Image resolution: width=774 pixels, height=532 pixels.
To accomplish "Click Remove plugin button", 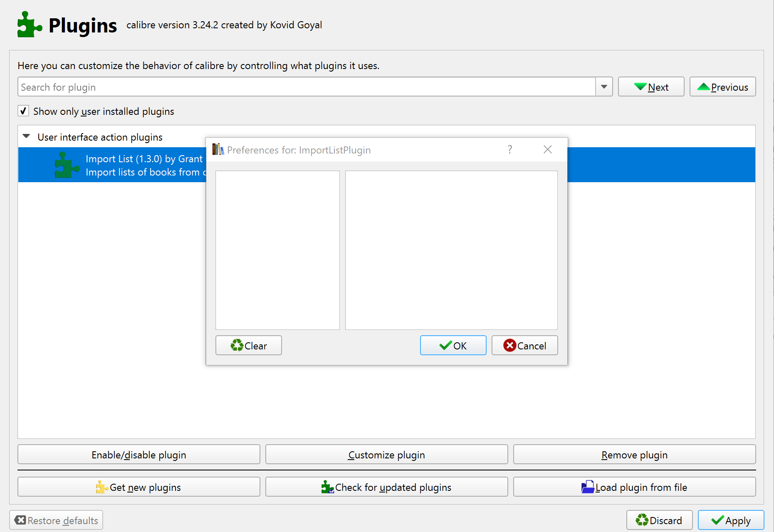I will 634,455.
